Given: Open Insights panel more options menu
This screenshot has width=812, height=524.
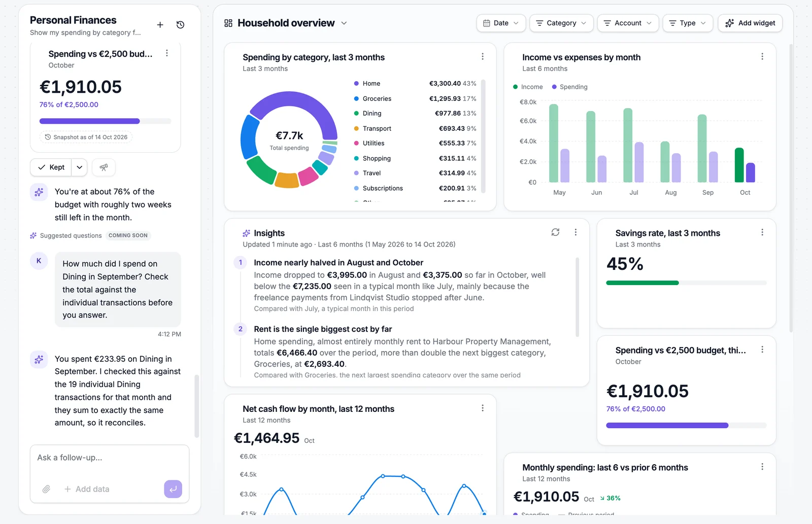Looking at the screenshot, I should pyautogui.click(x=576, y=232).
